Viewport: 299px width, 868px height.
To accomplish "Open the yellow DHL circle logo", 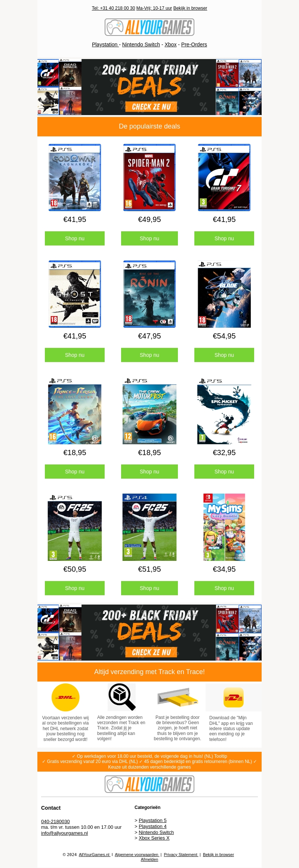I will pyautogui.click(x=65, y=697).
